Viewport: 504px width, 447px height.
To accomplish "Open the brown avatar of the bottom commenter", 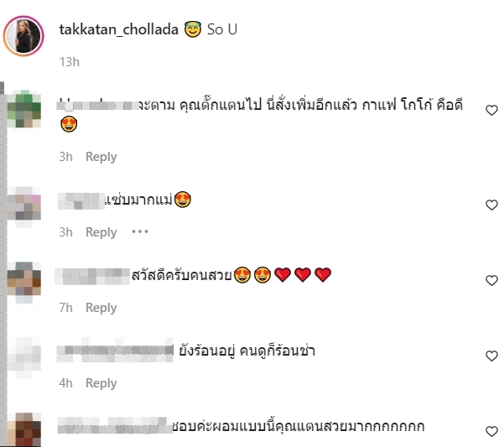I will pyautogui.click(x=24, y=429).
